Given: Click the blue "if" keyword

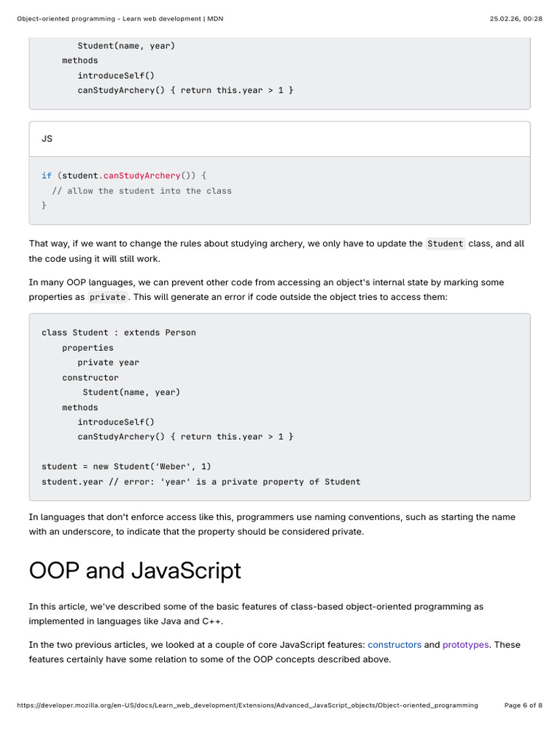Looking at the screenshot, I should click(47, 176).
